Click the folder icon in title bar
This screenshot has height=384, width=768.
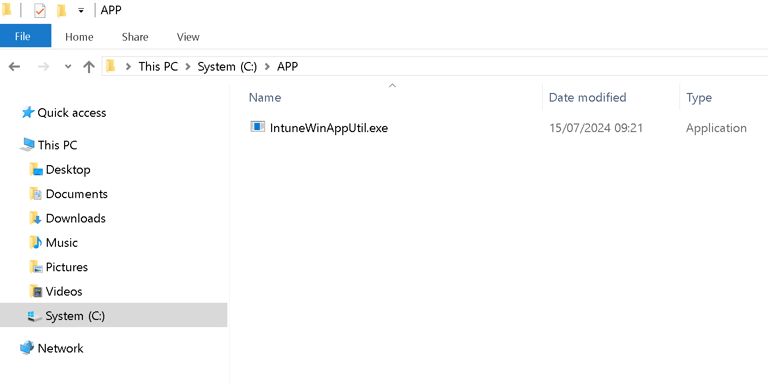pos(6,10)
